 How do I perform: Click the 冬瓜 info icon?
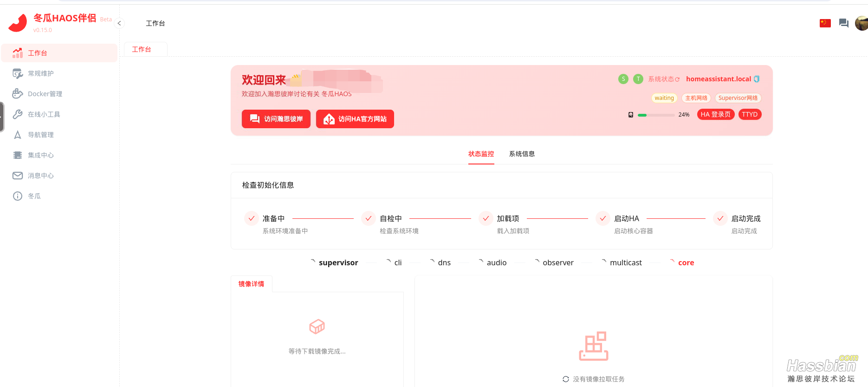coord(18,196)
